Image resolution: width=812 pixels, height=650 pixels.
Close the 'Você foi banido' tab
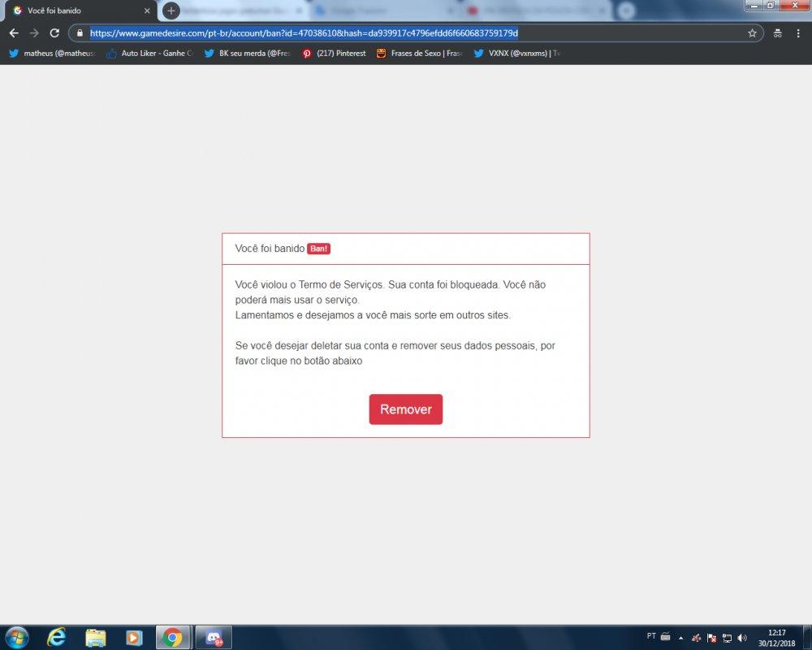147,11
